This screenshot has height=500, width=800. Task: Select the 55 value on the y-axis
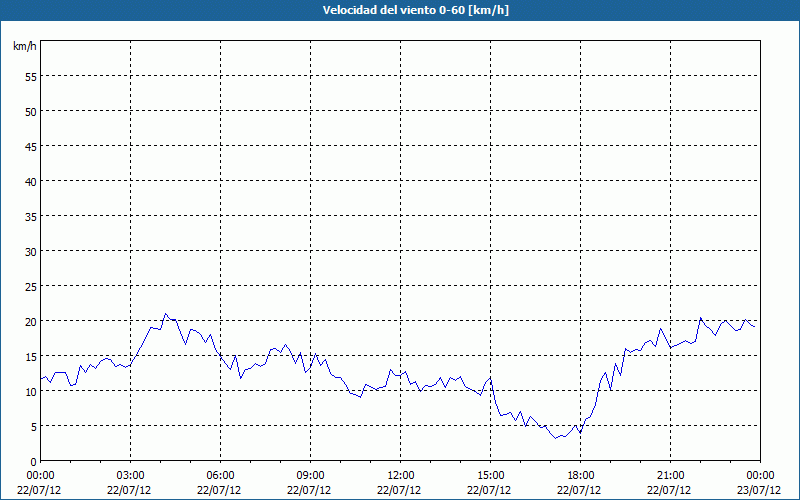click(31, 77)
